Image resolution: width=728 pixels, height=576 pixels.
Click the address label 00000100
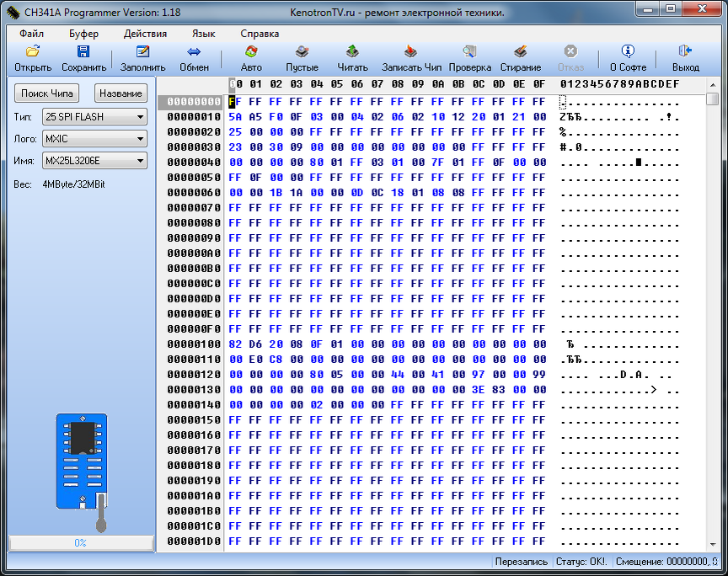194,344
